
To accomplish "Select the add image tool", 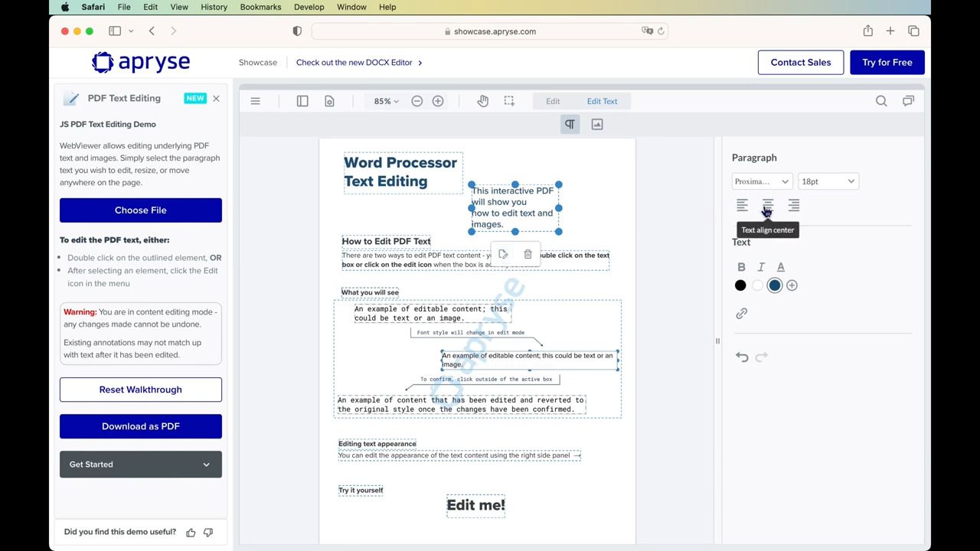I will (597, 124).
